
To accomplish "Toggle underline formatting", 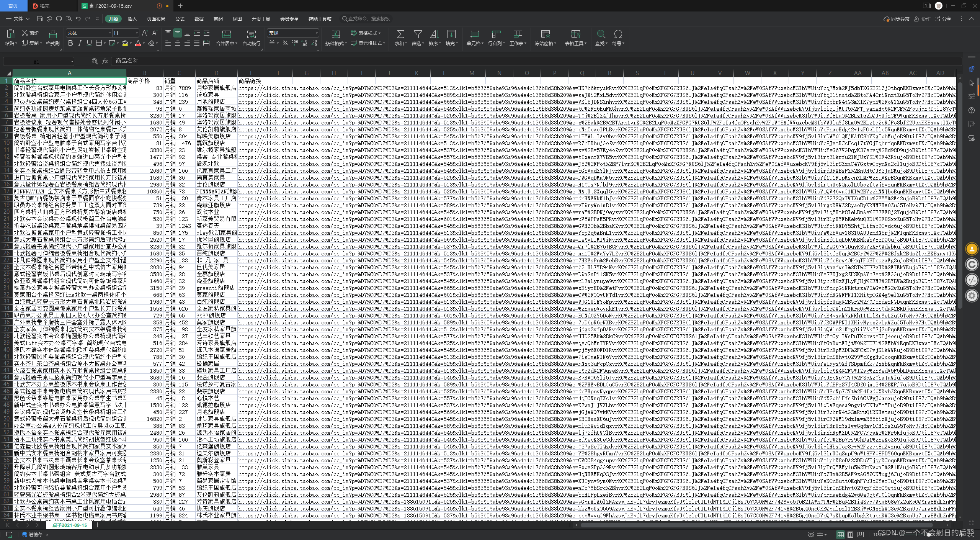I will coord(89,43).
